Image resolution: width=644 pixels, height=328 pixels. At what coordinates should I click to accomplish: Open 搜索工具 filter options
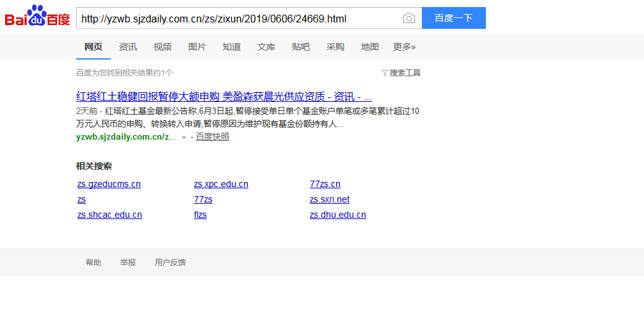point(401,73)
